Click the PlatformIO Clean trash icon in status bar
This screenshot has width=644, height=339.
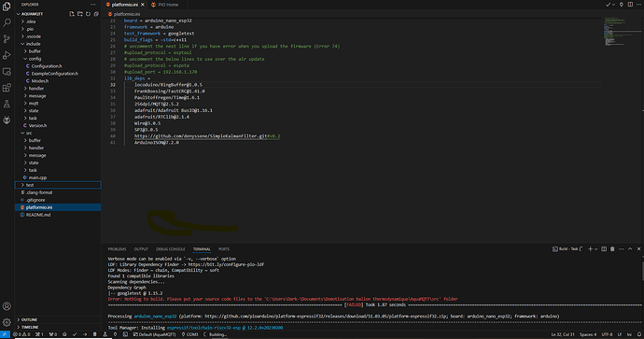pos(95,334)
